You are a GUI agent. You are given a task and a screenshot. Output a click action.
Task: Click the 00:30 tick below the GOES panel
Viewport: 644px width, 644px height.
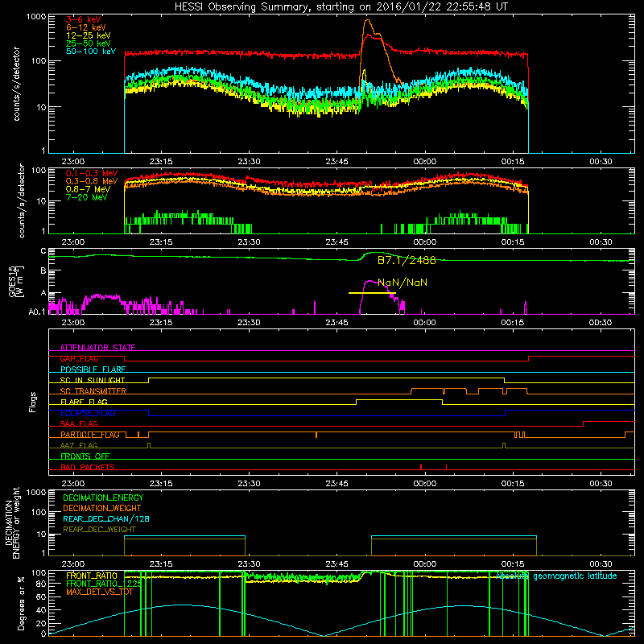pyautogui.click(x=601, y=323)
